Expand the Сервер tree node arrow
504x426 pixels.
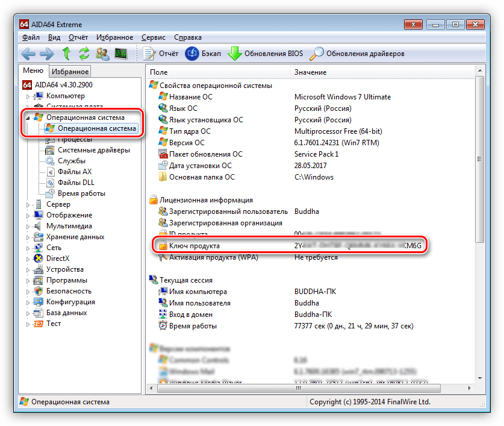click(28, 205)
